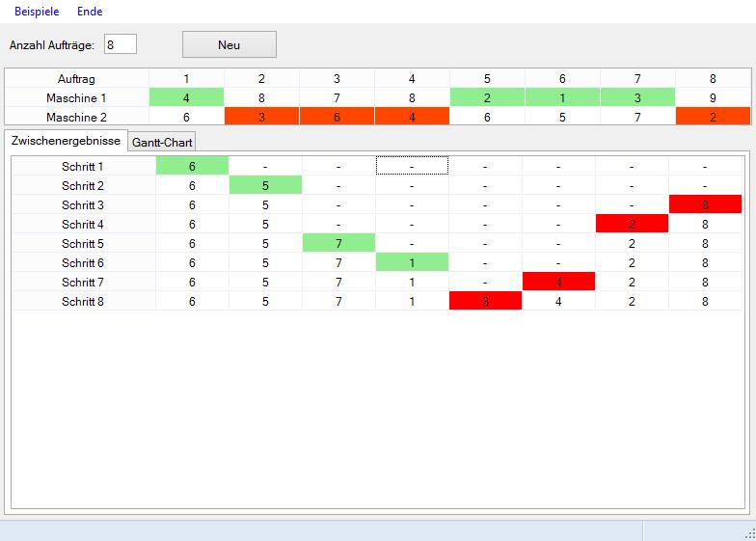Click the Maschine 1 row header
Viewport: 756px width, 541px height.
click(77, 97)
